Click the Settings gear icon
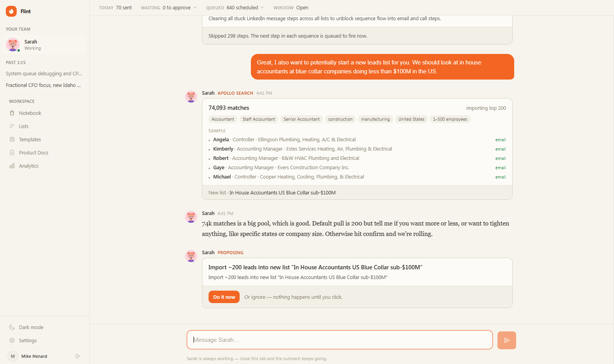Viewport: 614px width, 364px height. 12,340
